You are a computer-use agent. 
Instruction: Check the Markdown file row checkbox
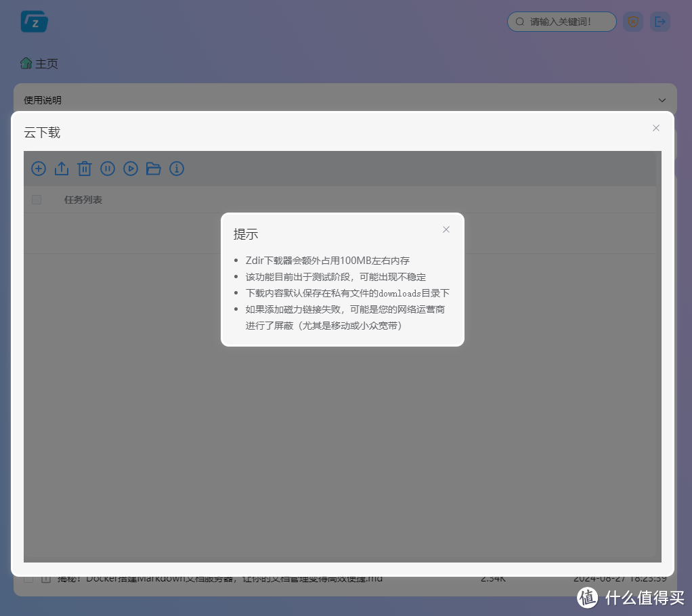pyautogui.click(x=28, y=579)
